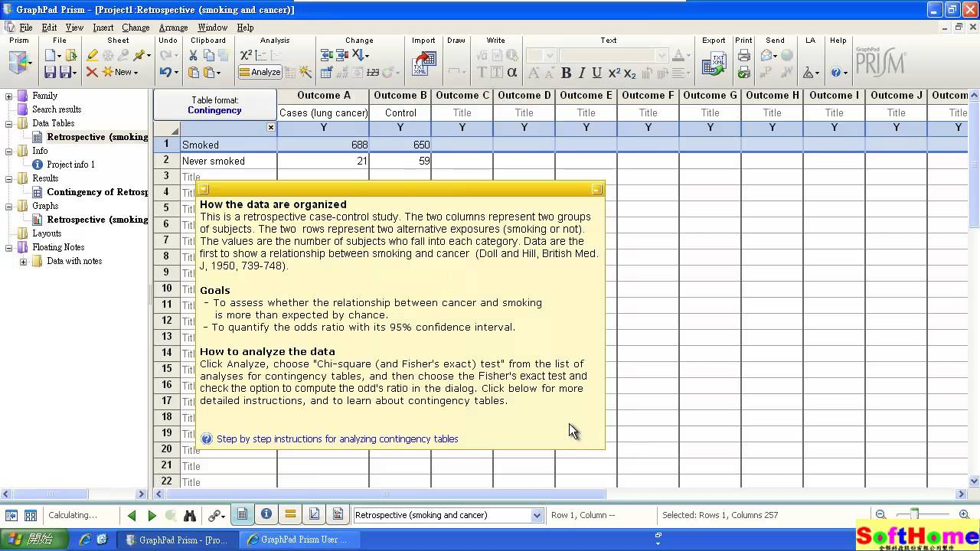Click the Analyze button
Image resolution: width=980 pixels, height=551 pixels.
pos(260,73)
